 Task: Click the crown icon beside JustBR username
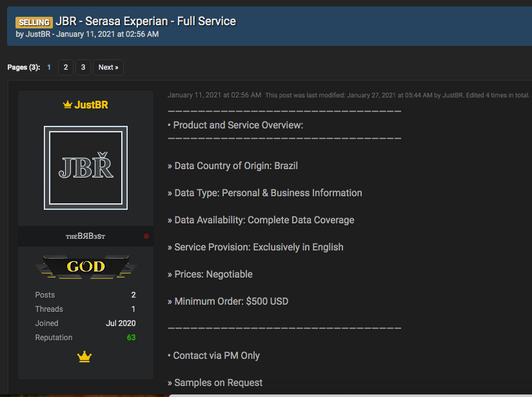pyautogui.click(x=67, y=105)
